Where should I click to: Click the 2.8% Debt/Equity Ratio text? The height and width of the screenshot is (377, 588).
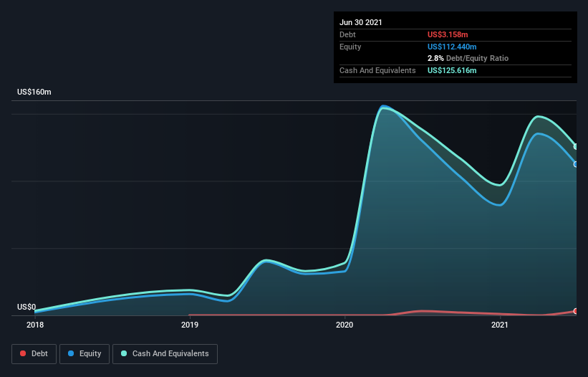[x=468, y=58]
